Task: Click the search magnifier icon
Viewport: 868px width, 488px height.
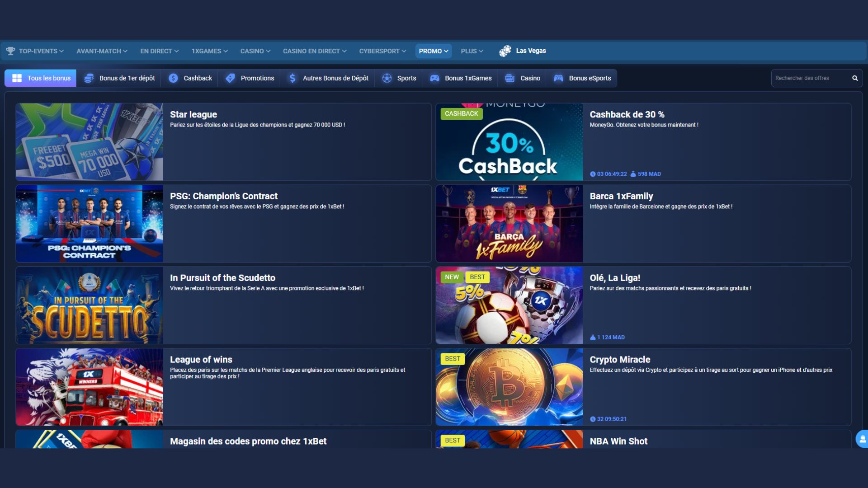Action: pyautogui.click(x=855, y=78)
